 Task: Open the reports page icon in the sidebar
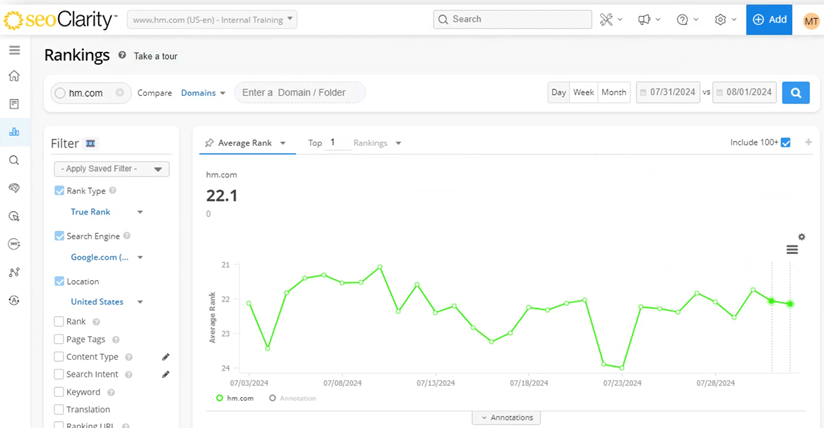[x=14, y=104]
